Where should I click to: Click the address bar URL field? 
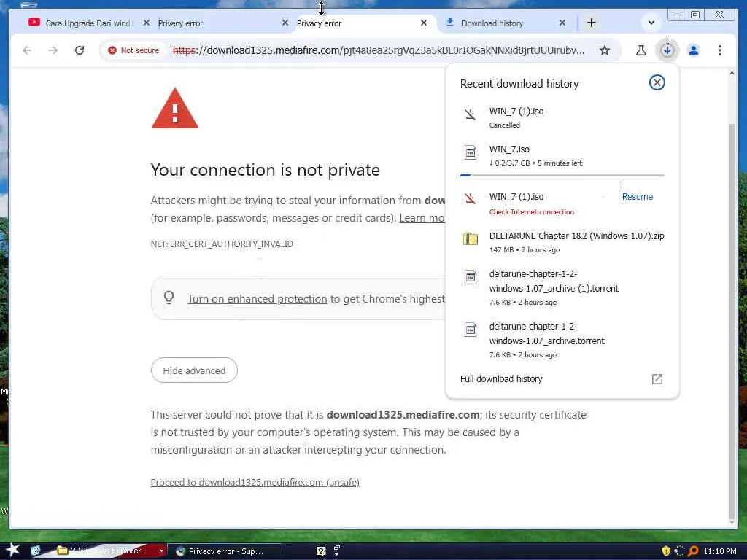tap(379, 50)
